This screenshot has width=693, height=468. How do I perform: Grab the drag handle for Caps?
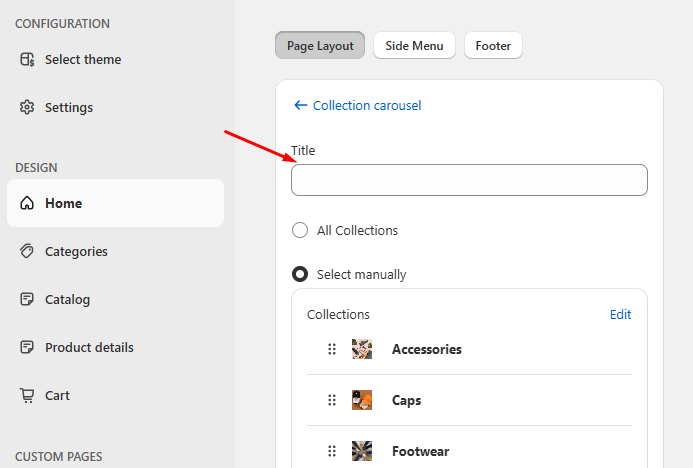332,400
